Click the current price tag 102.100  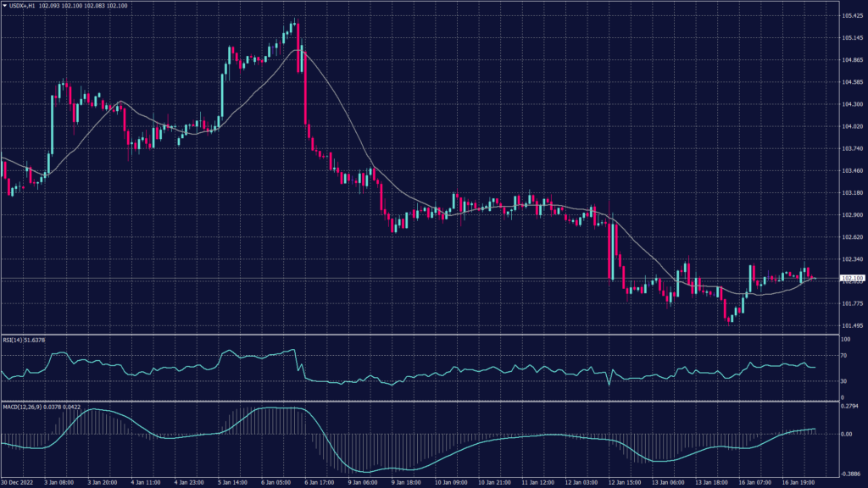click(x=851, y=278)
